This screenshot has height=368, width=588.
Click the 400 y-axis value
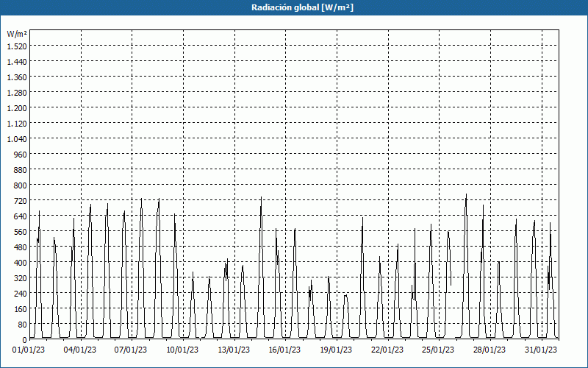click(x=21, y=263)
